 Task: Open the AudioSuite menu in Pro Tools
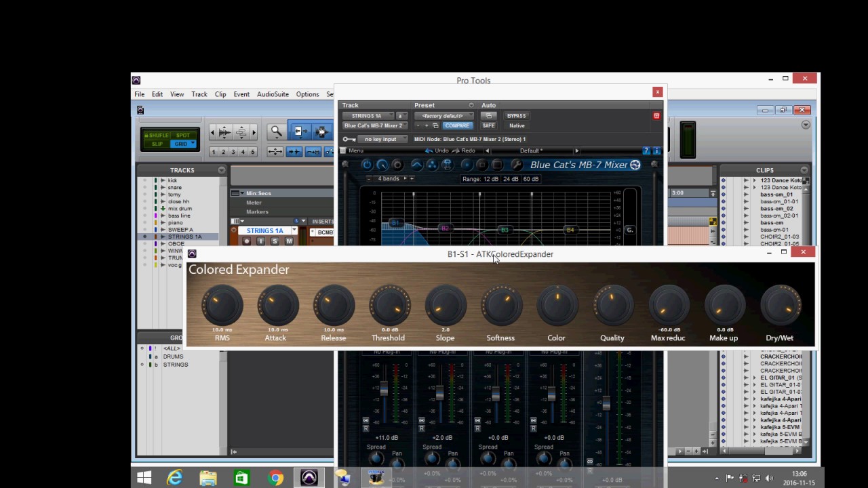(273, 94)
